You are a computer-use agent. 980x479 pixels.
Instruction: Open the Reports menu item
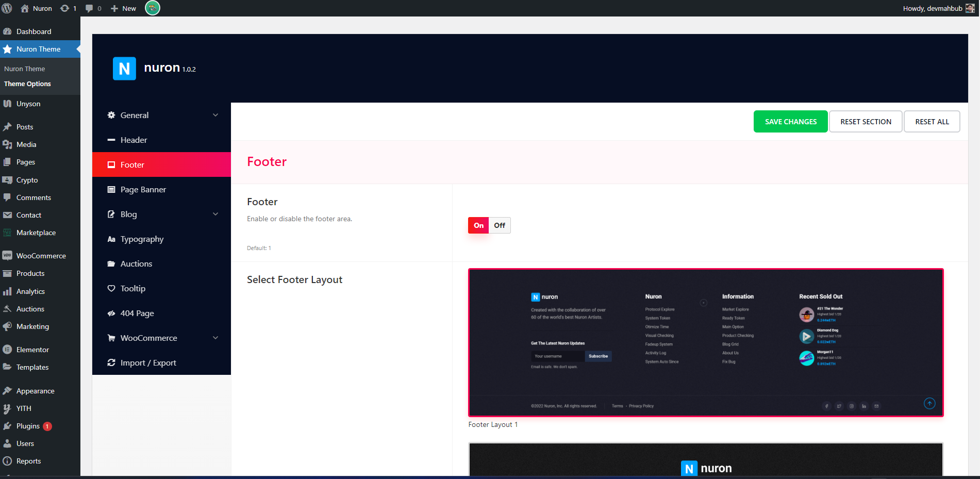pos(40,461)
